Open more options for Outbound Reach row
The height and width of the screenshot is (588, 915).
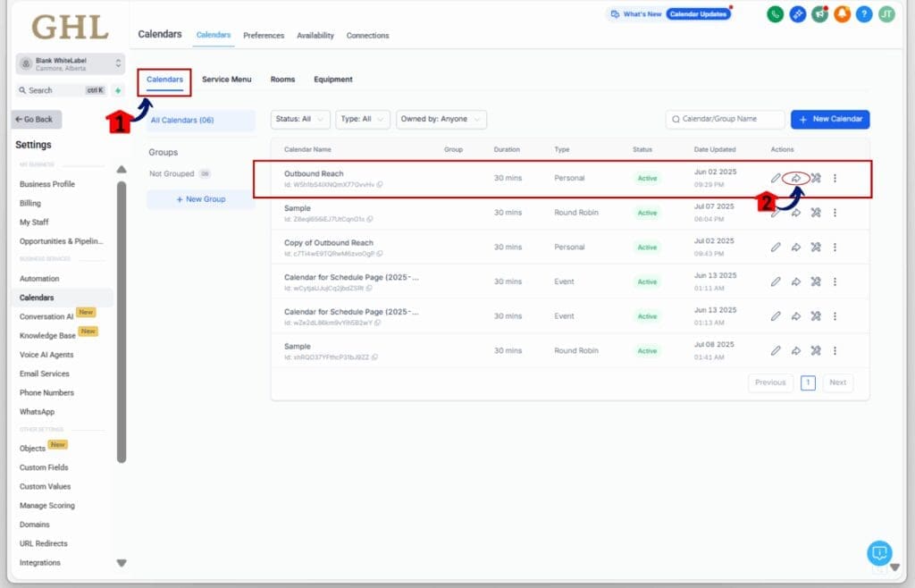835,178
